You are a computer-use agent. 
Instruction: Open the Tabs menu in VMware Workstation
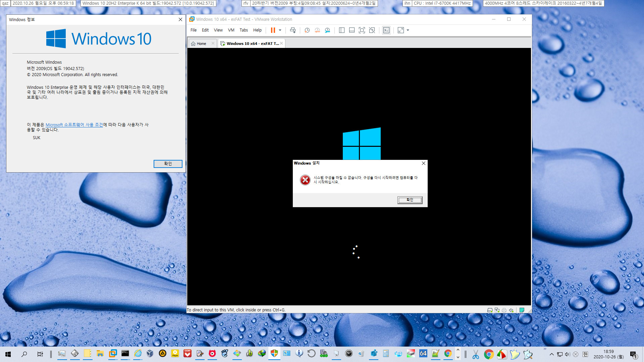pos(244,30)
